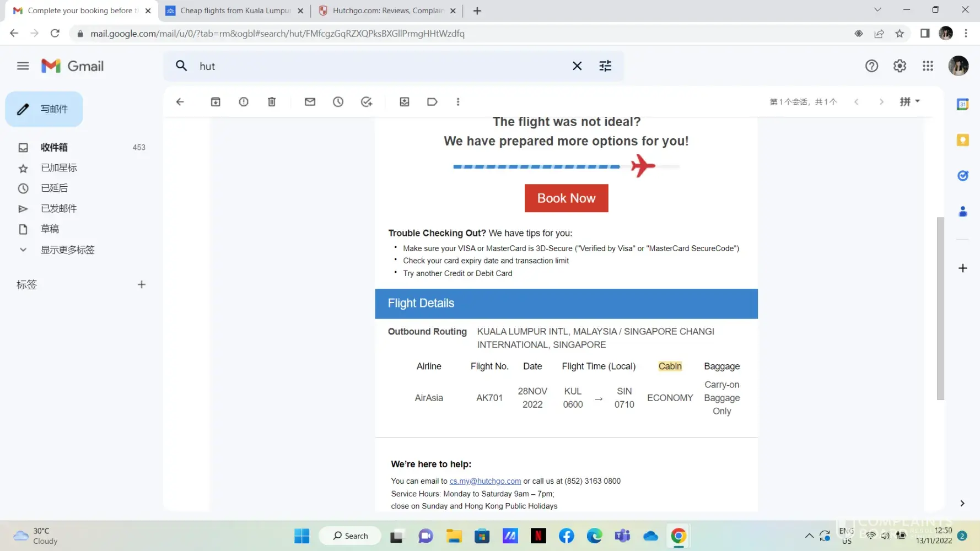Open Microsoft Store from taskbar
Image resolution: width=980 pixels, height=551 pixels.
coord(482,536)
